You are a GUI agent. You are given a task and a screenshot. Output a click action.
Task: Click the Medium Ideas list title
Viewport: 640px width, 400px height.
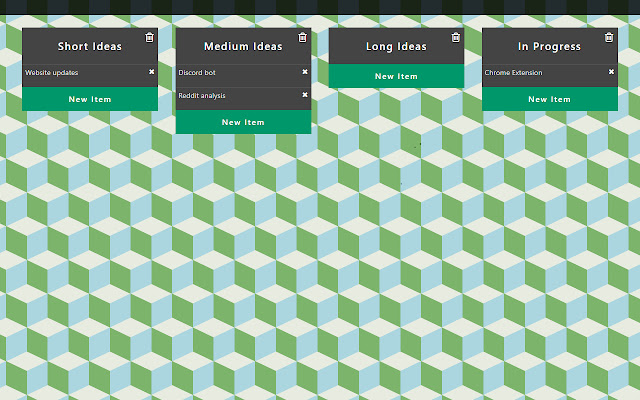point(243,46)
